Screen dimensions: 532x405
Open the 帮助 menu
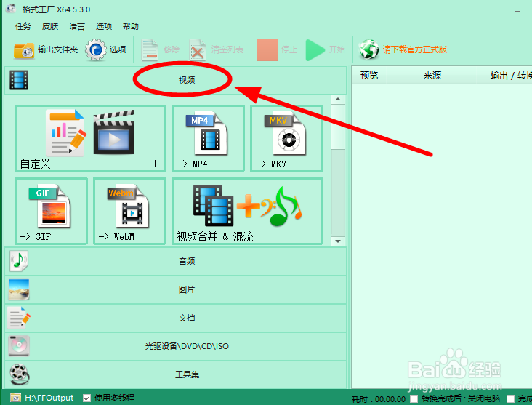(131, 26)
